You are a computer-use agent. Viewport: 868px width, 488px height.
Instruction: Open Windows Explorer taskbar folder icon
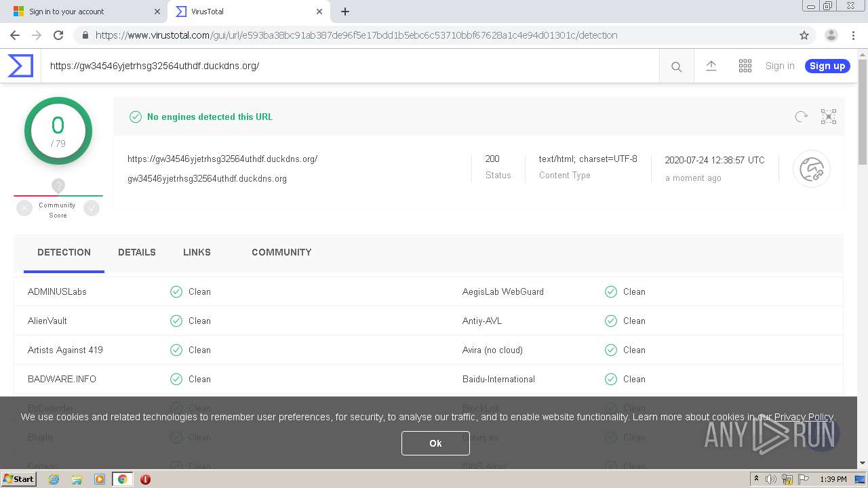pyautogui.click(x=77, y=479)
